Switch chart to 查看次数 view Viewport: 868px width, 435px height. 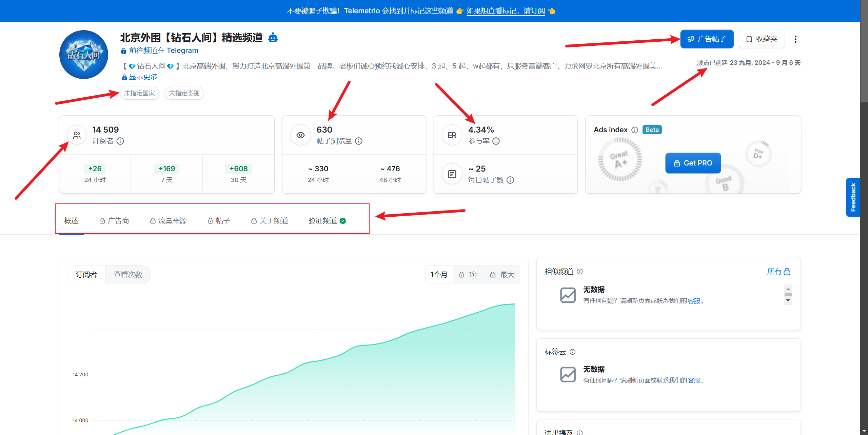click(128, 275)
